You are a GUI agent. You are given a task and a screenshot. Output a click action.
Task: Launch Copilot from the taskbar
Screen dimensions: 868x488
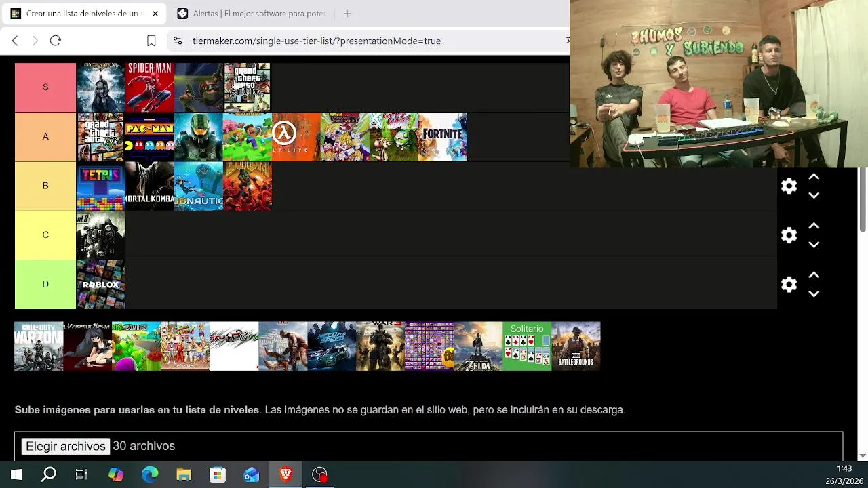tap(116, 474)
